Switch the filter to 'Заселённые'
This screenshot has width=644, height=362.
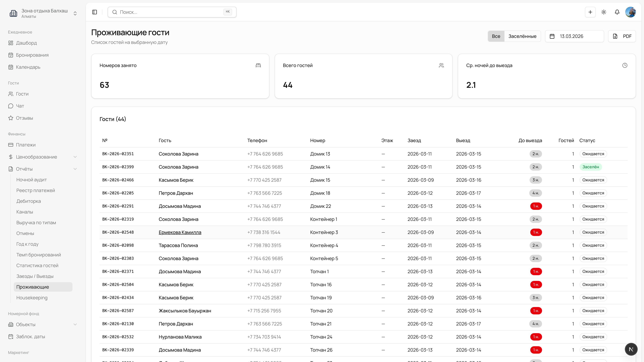click(x=522, y=36)
